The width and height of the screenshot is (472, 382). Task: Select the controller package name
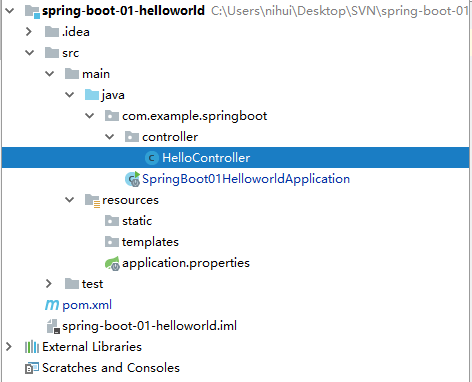[x=170, y=137]
